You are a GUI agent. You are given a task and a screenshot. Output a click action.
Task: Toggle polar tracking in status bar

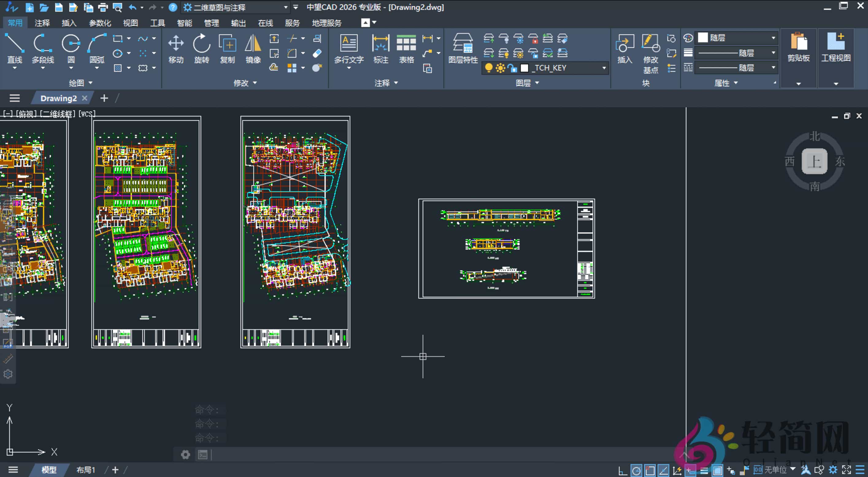[x=636, y=470]
